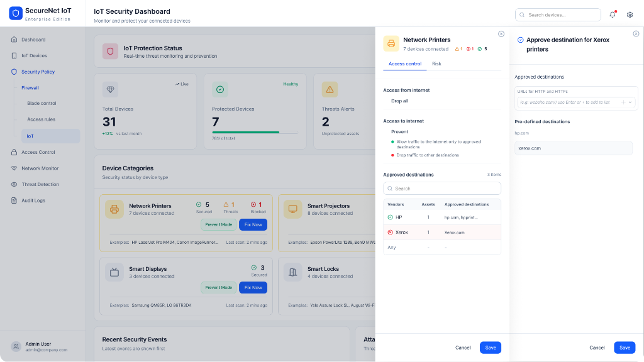Click the Xerox.com approved destinations cell
The image size is (644, 362).
click(x=454, y=233)
